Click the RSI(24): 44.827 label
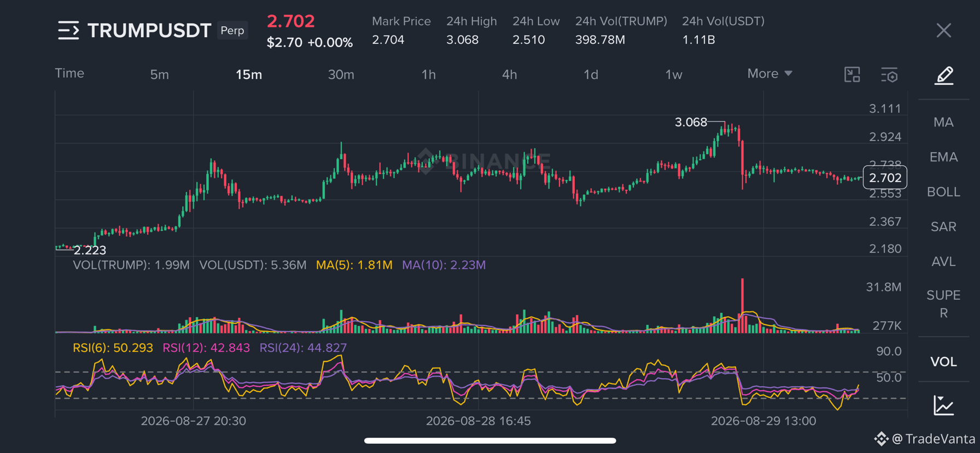This screenshot has width=980, height=453. [x=303, y=348]
